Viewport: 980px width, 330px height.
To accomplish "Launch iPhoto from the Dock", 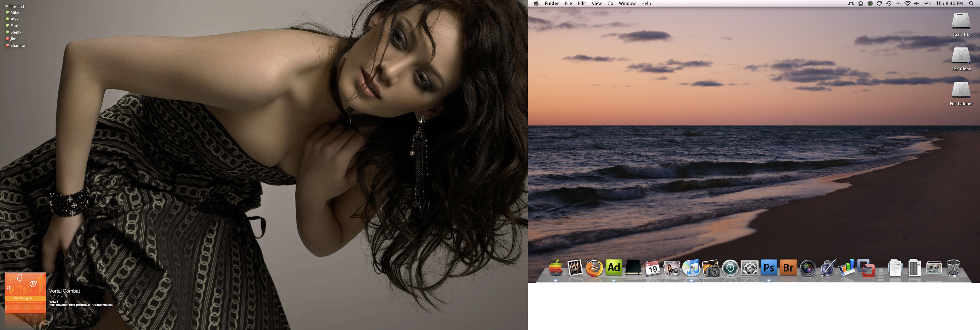I will tap(710, 268).
